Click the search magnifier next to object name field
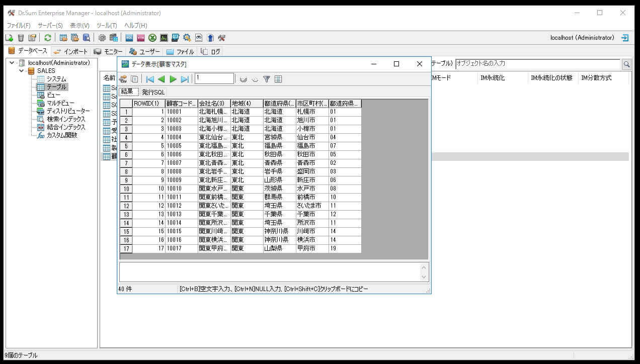The width and height of the screenshot is (640, 364). tap(626, 64)
